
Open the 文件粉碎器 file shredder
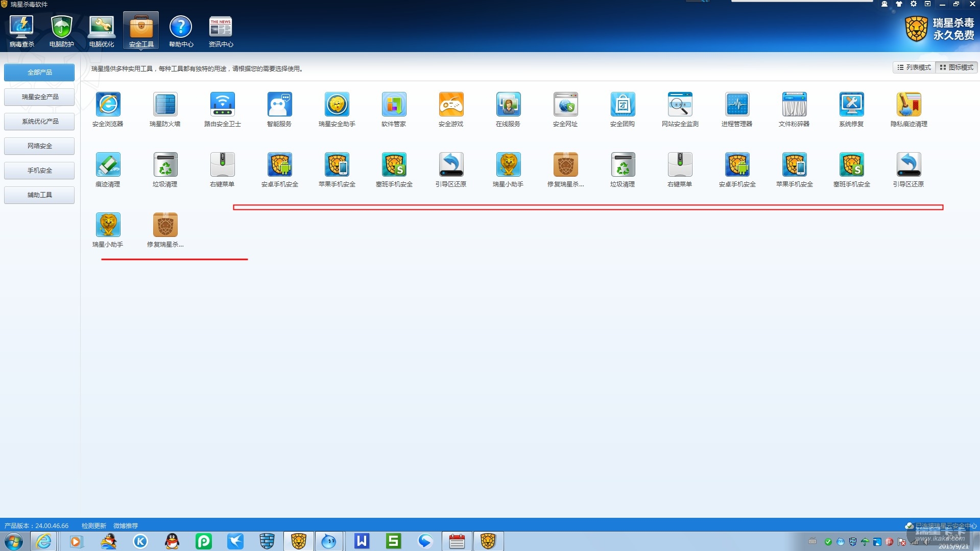coord(794,109)
